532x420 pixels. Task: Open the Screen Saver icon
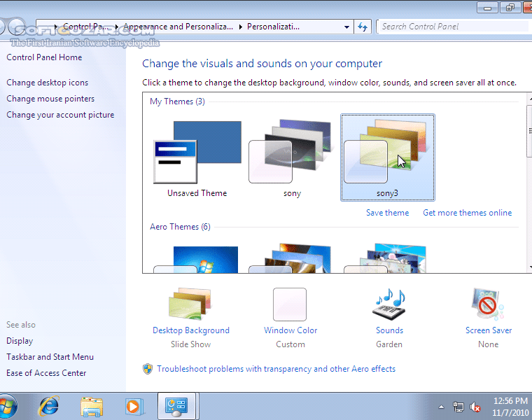click(x=488, y=304)
